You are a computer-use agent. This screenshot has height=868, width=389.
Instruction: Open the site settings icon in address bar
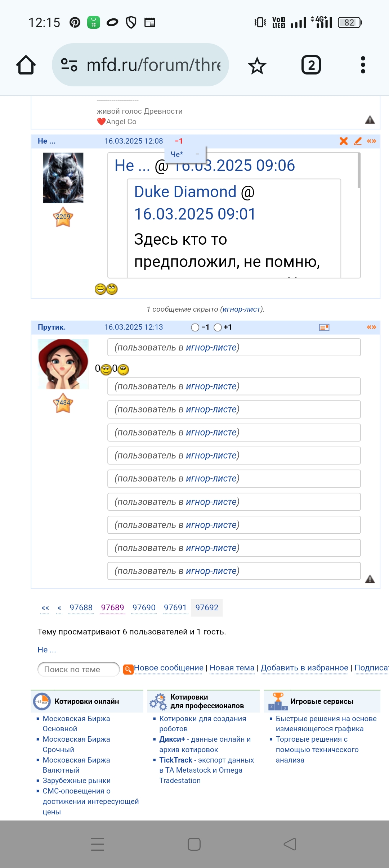pos(69,65)
